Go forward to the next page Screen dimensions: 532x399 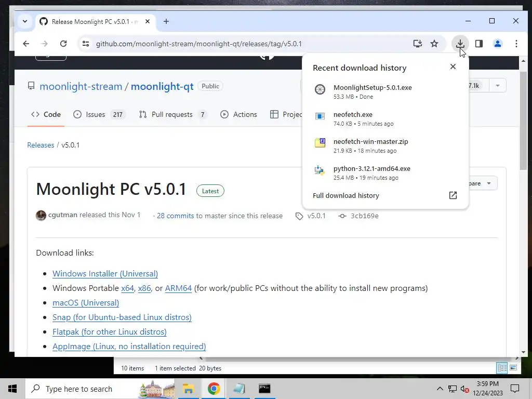pyautogui.click(x=45, y=44)
